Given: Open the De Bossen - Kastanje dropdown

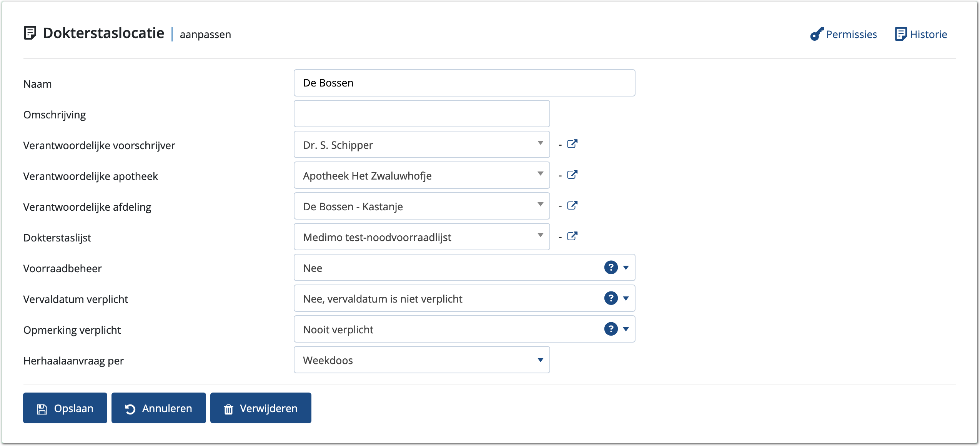Looking at the screenshot, I should coord(540,205).
